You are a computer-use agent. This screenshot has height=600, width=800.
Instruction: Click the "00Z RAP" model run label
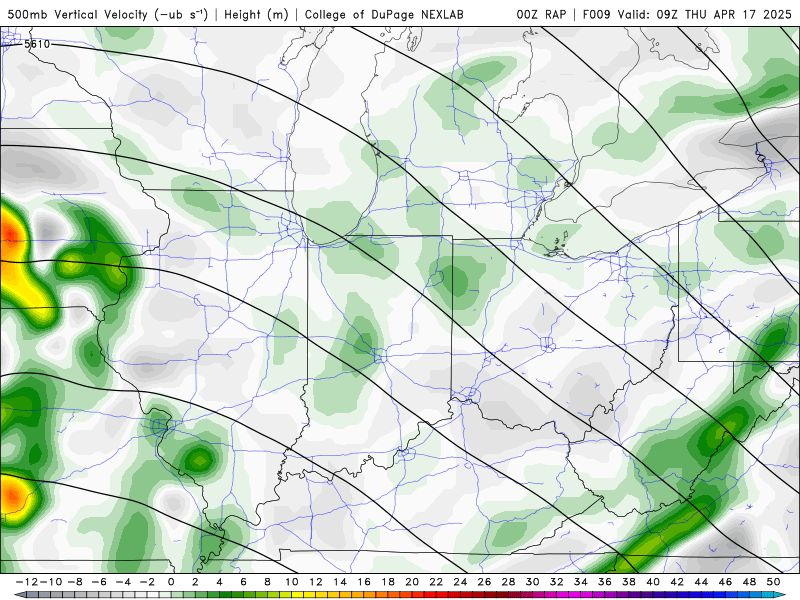[x=541, y=14]
